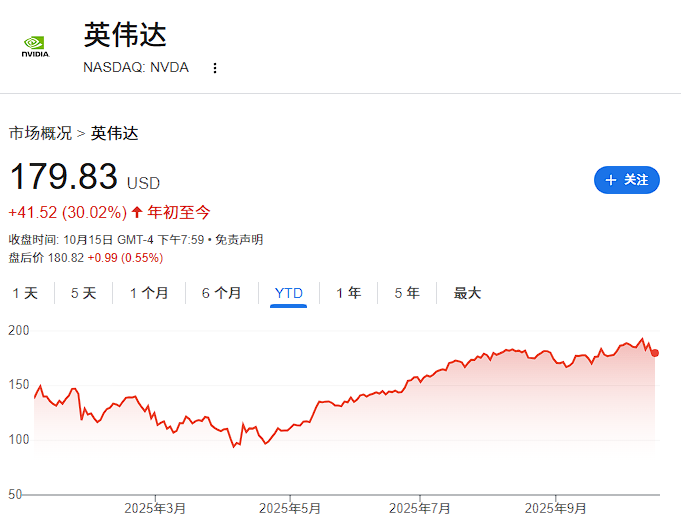
Task: Click the NVIDIA logo icon
Action: pos(35,47)
